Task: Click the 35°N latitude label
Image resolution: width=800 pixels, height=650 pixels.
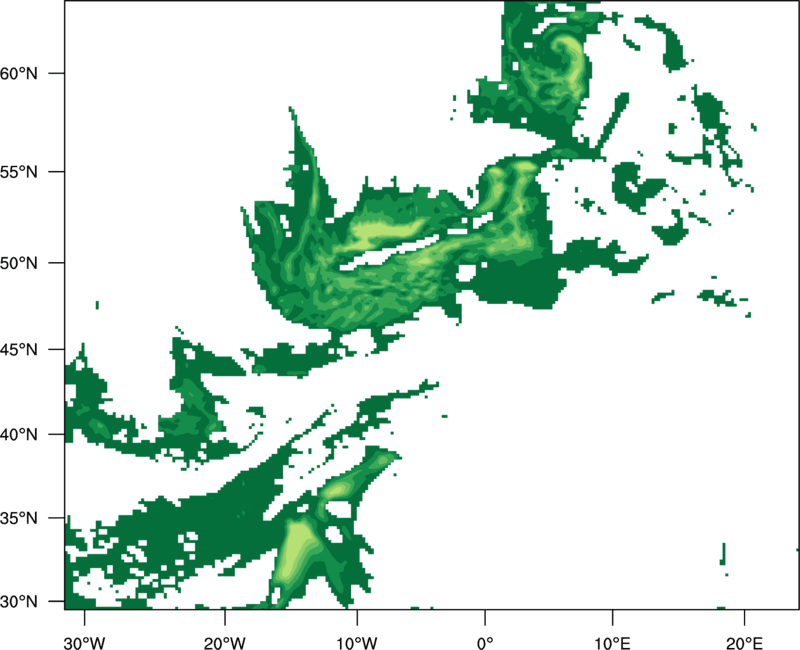Action: 19,518
